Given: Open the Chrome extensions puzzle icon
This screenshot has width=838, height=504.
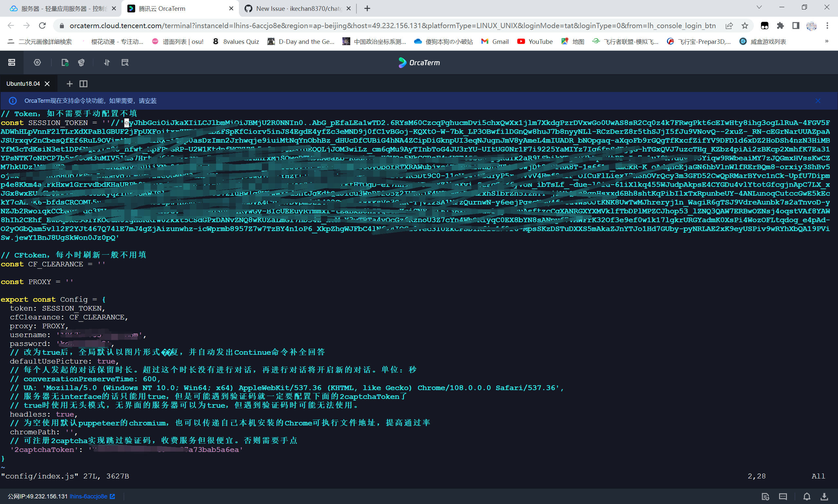Looking at the screenshot, I should click(x=780, y=26).
